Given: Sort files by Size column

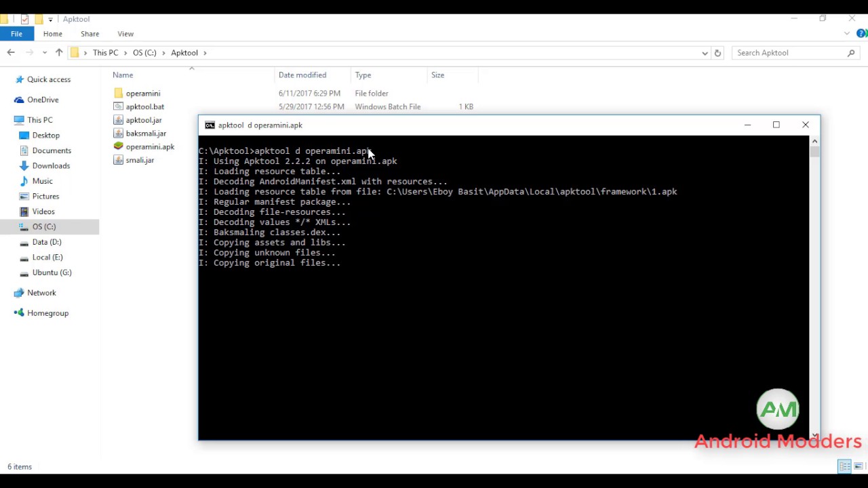Looking at the screenshot, I should point(438,75).
